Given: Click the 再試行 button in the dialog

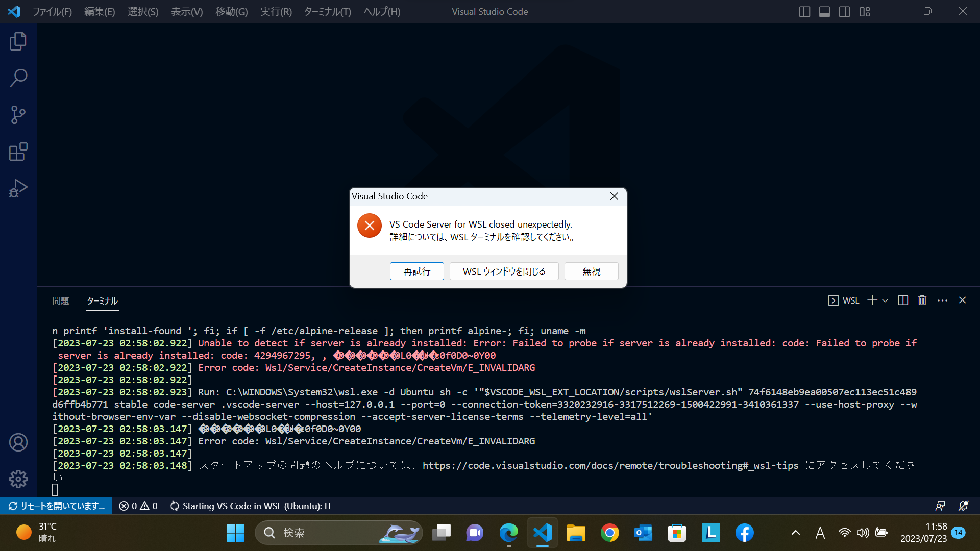Looking at the screenshot, I should 416,271.
